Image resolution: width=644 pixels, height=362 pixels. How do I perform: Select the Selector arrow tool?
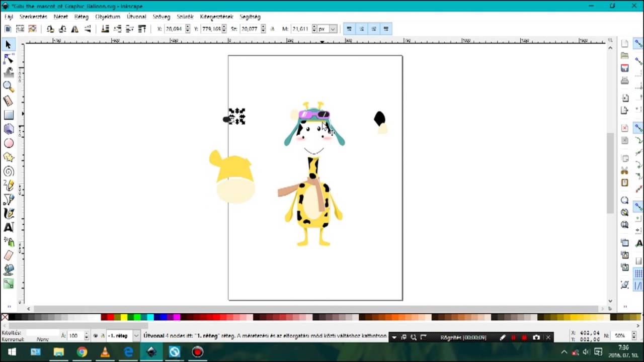pos(8,45)
